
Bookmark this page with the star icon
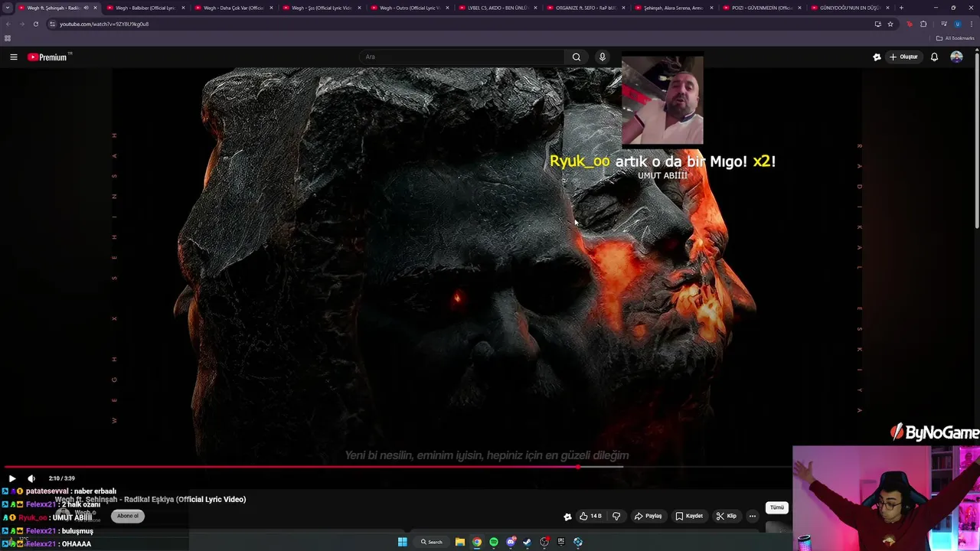pos(890,24)
